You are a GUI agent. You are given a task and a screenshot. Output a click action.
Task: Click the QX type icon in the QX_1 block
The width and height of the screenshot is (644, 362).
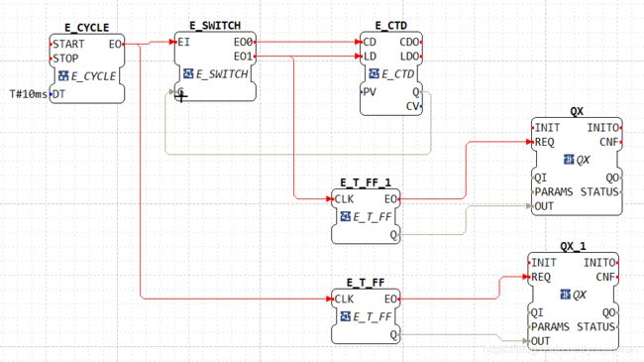[x=565, y=295]
